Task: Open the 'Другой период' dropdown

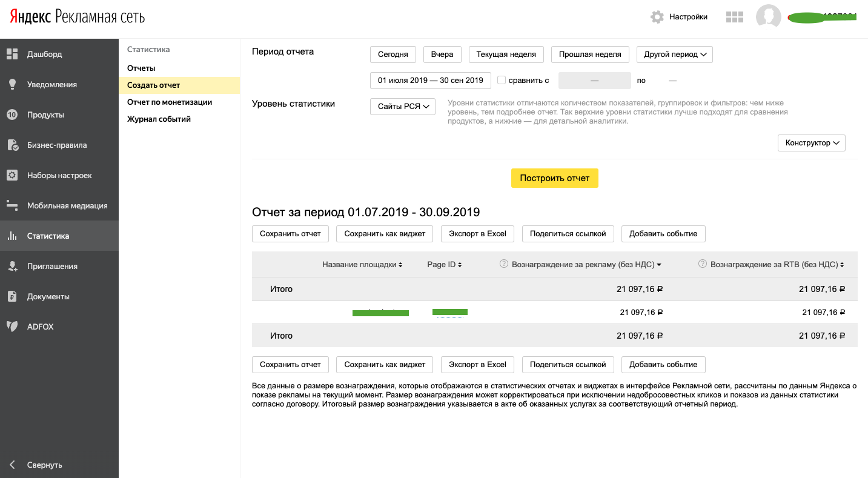Action: (675, 55)
